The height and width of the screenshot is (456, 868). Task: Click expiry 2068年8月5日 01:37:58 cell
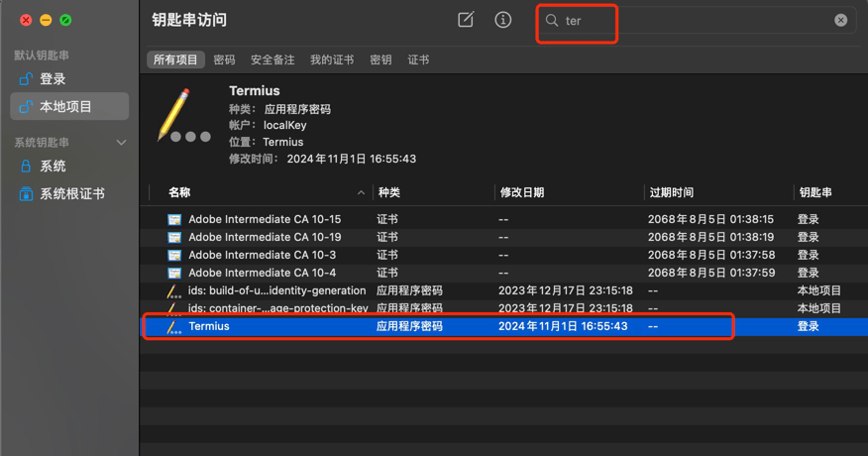click(711, 255)
